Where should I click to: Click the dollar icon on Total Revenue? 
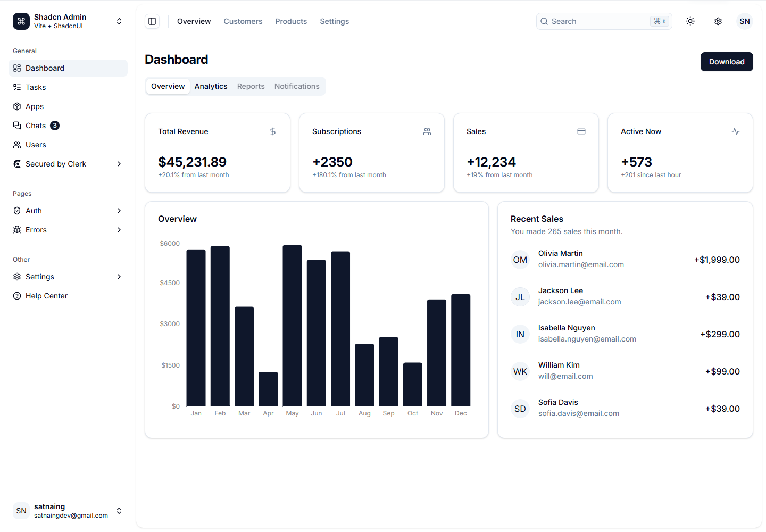[273, 131]
